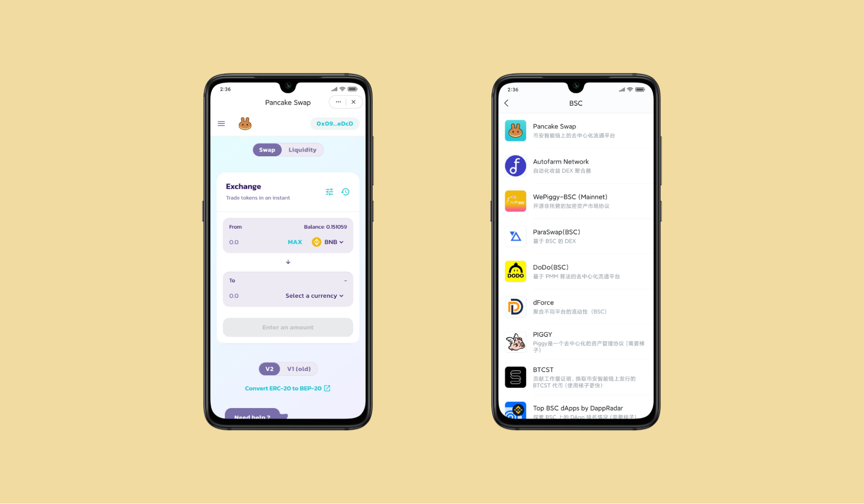Click the DoDo BSC icon
Viewport: 864px width, 504px height.
515,271
